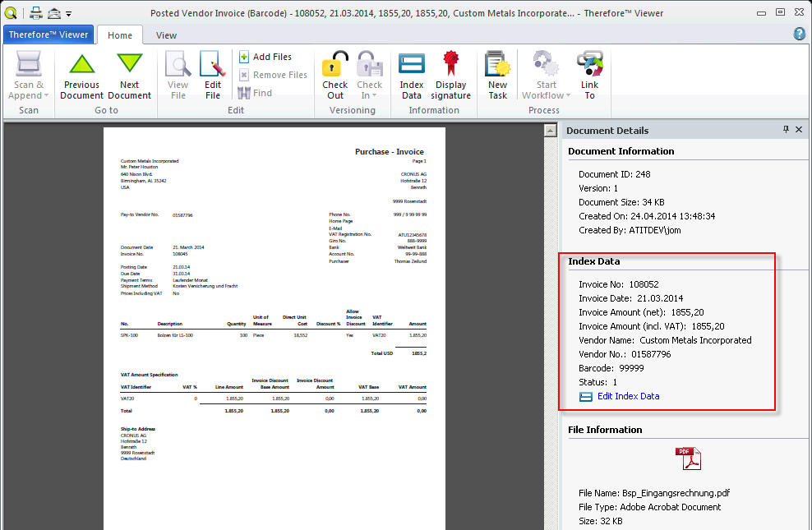Image resolution: width=812 pixels, height=530 pixels.
Task: Open the Previous Document
Action: 81,72
